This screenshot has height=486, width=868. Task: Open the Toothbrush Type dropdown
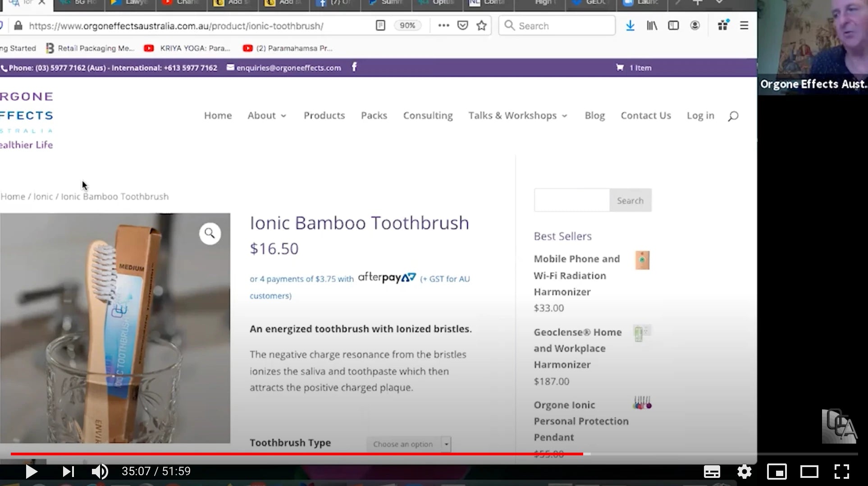(408, 444)
